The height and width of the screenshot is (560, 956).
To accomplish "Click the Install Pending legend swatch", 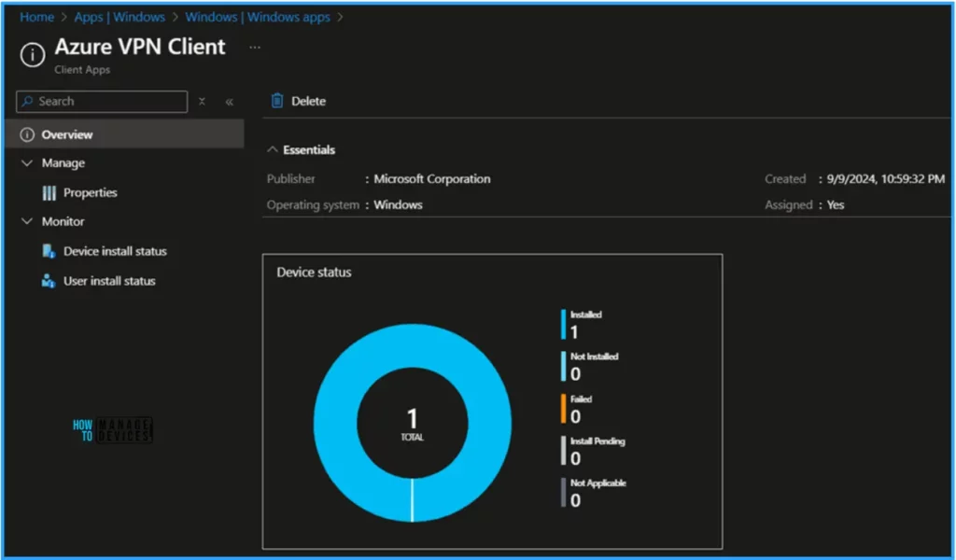I will click(x=563, y=451).
